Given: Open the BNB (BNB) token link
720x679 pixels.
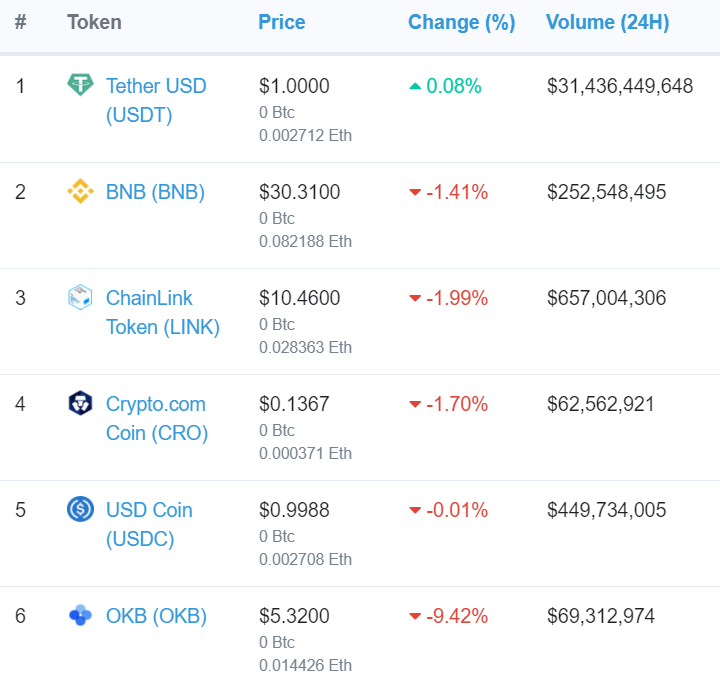Looking at the screenshot, I should pyautogui.click(x=155, y=191).
